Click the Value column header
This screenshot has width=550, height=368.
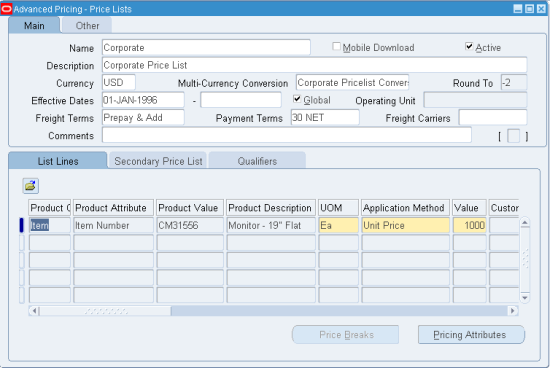point(470,208)
